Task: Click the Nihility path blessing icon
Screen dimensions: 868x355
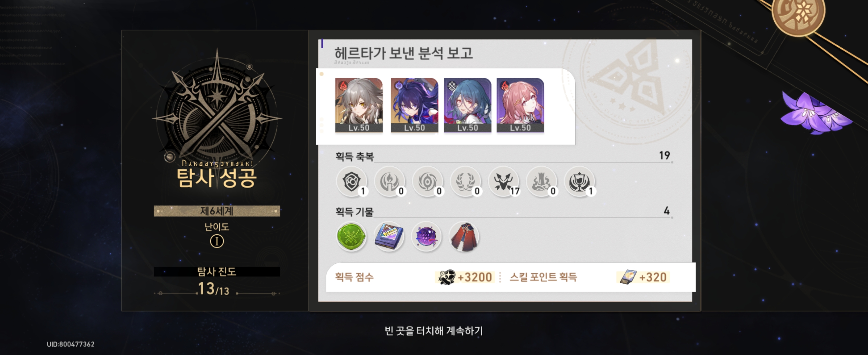Action: pyautogui.click(x=428, y=181)
